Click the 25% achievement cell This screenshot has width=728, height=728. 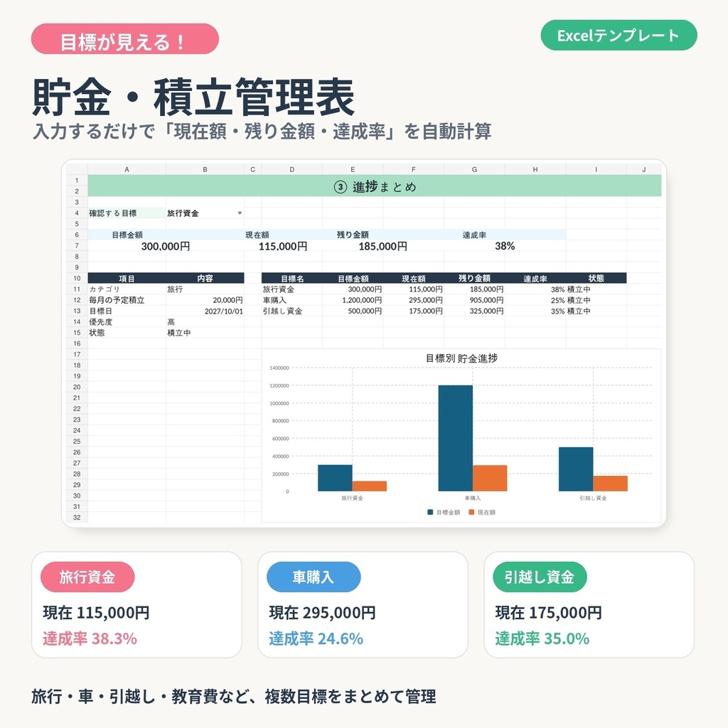[x=535, y=300]
